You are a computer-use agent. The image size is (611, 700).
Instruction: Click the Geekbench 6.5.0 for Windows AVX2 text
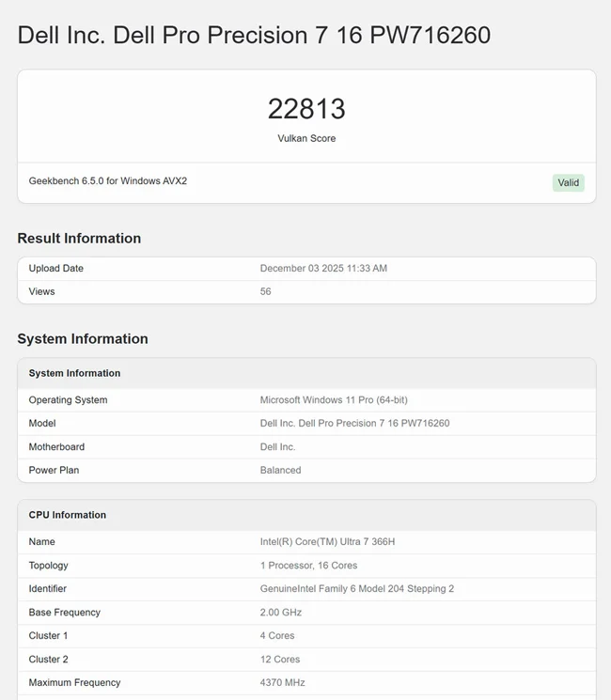pyautogui.click(x=108, y=180)
